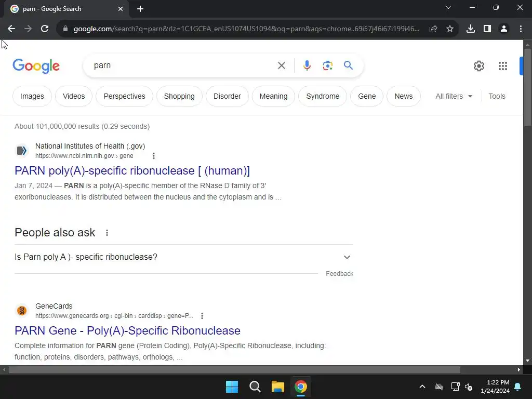Close the 'parn - Google Search' tab

[x=121, y=9]
